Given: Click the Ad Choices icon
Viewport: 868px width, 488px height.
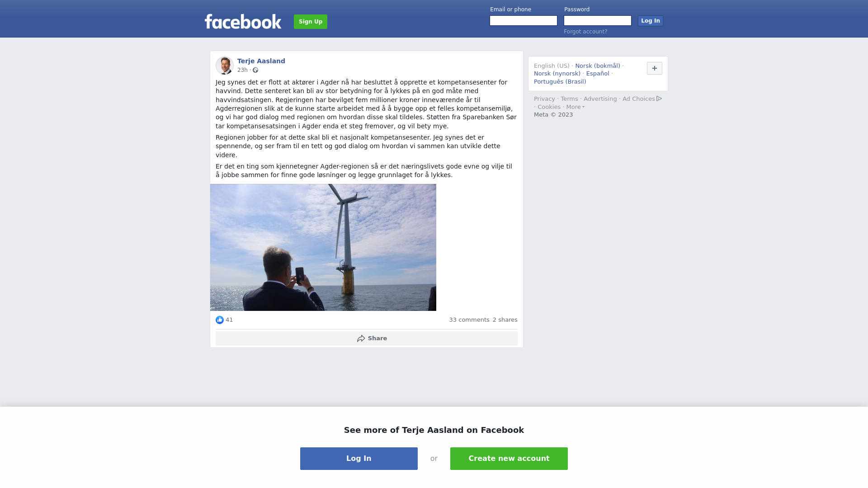Looking at the screenshot, I should 659,99.
